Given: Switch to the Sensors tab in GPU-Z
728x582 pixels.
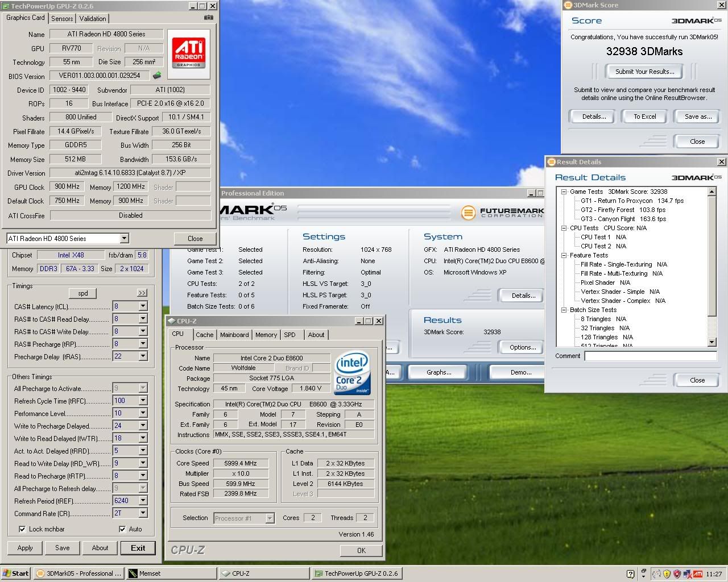Looking at the screenshot, I should coord(62,19).
